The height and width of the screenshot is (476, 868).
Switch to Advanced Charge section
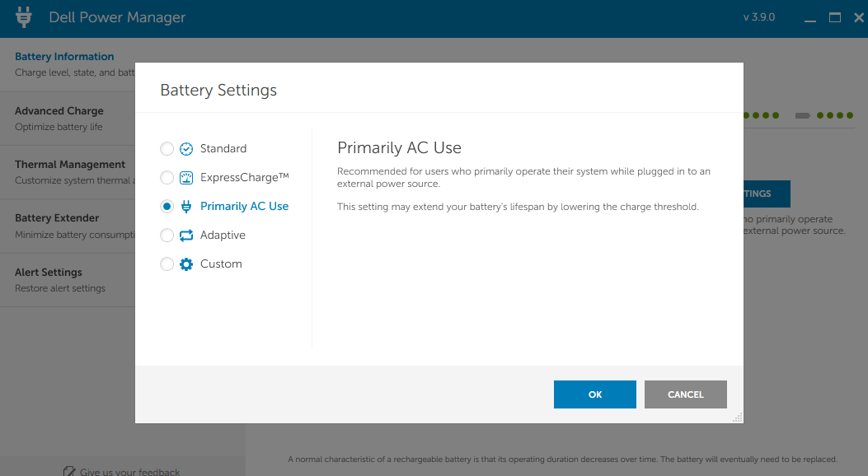(68, 119)
